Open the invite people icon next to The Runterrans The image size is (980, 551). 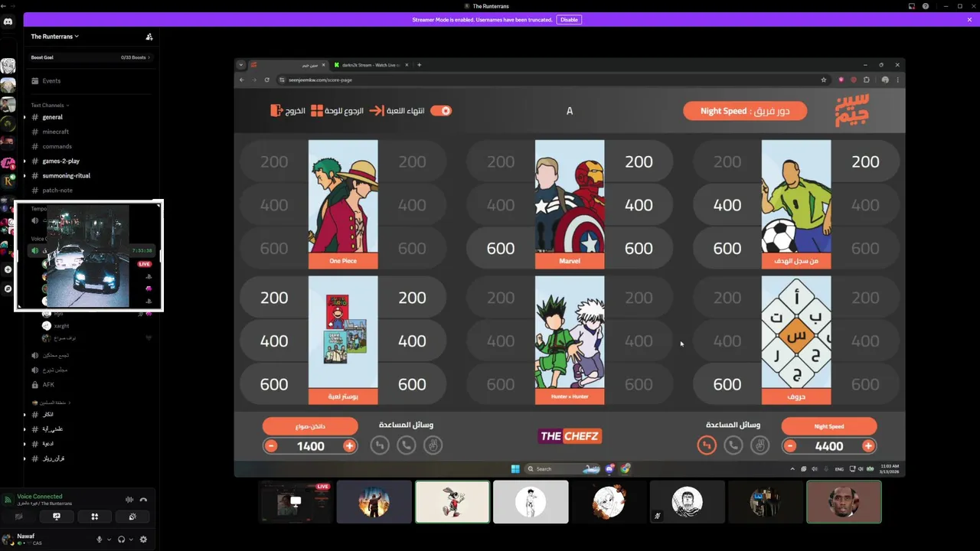(x=149, y=37)
